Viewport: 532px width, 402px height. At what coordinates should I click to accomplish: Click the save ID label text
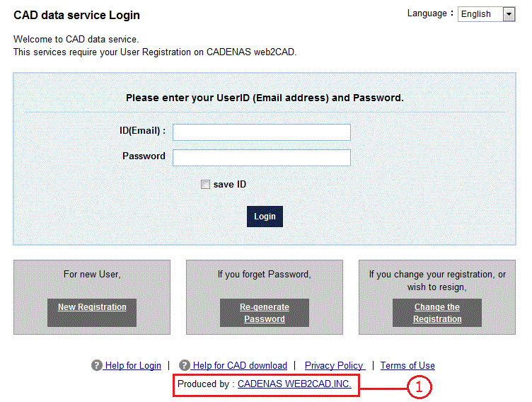coord(230,185)
